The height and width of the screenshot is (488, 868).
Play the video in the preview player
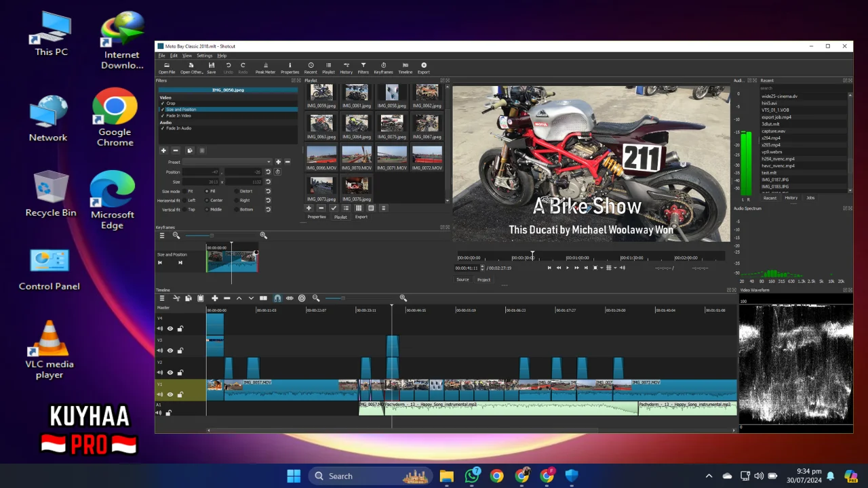pyautogui.click(x=568, y=268)
